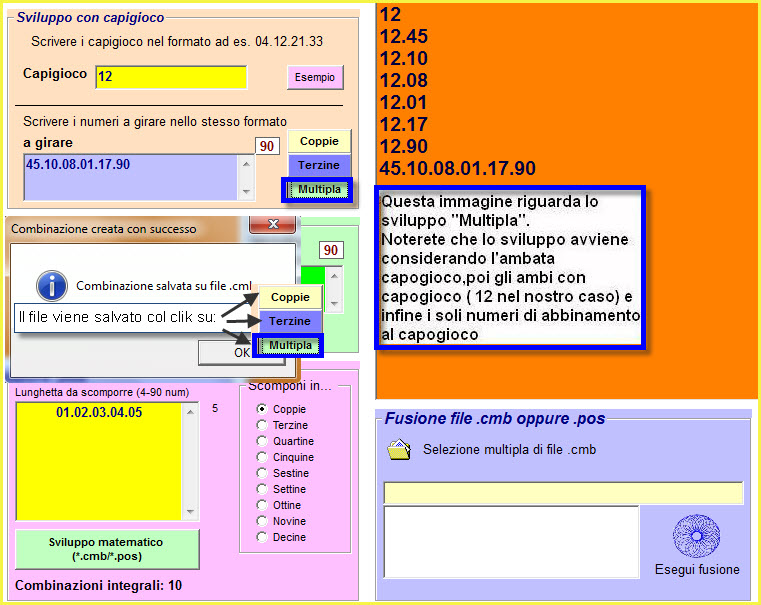Click the Multipla button in Sviluppo con capigioco
Viewport: 761px width, 605px height.
(x=319, y=189)
